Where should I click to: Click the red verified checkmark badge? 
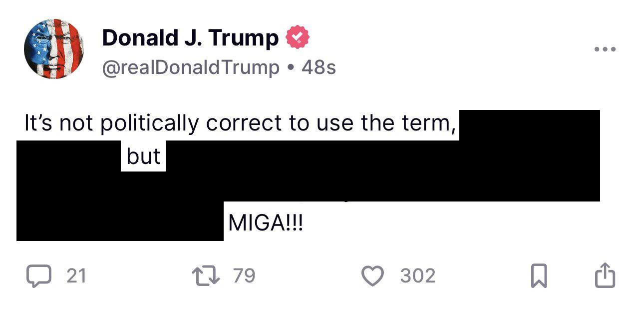pos(298,38)
